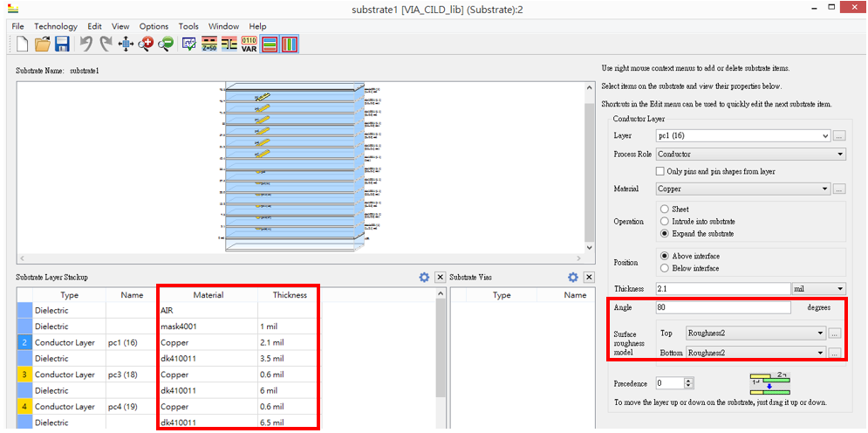Select the pc3 (18) Conductor Layer row
The width and height of the screenshot is (868, 433).
click(x=169, y=375)
